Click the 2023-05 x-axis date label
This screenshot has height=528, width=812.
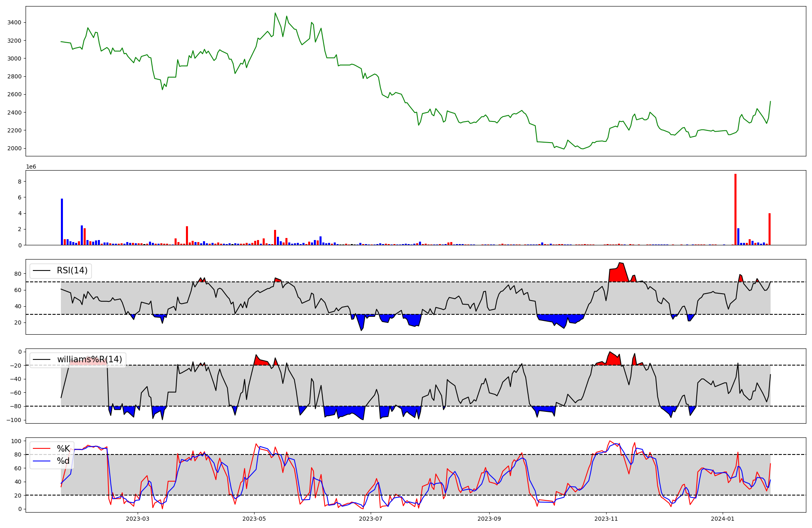254,519
